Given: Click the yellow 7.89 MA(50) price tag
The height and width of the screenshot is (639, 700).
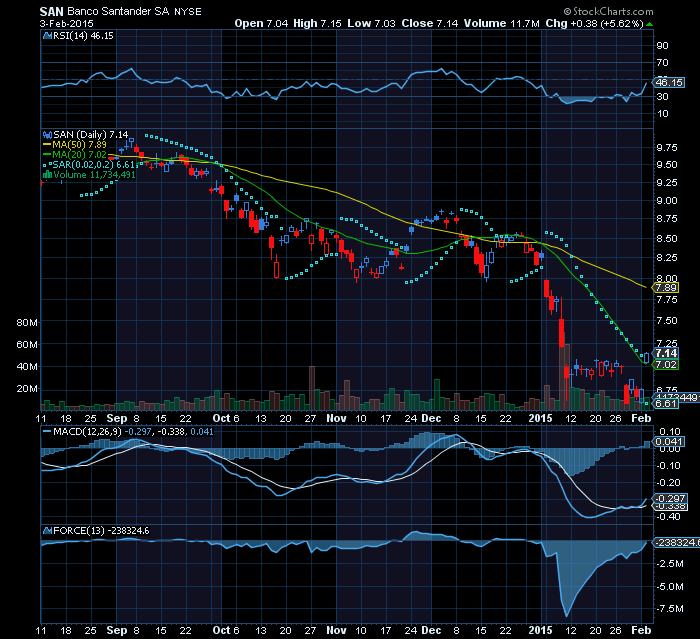Looking at the screenshot, I should (666, 288).
